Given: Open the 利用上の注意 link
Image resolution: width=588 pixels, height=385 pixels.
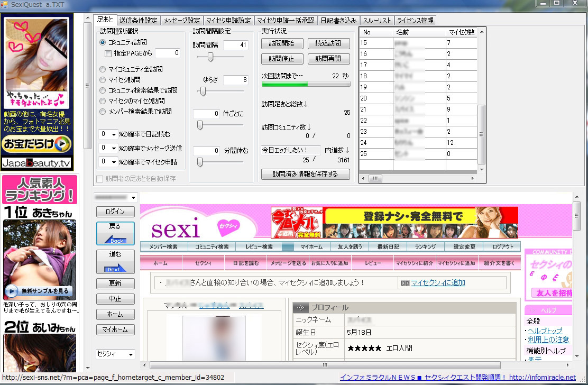Looking at the screenshot, I should 549,340.
